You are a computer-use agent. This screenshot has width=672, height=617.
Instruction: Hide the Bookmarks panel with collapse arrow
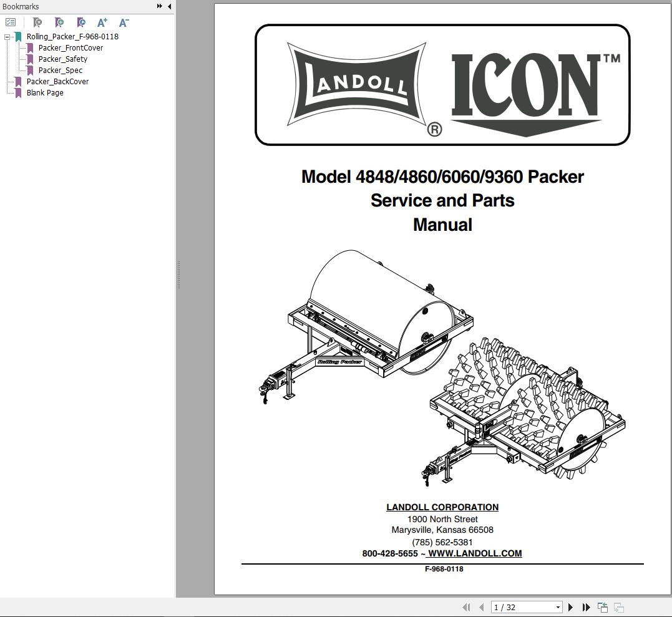coord(168,6)
